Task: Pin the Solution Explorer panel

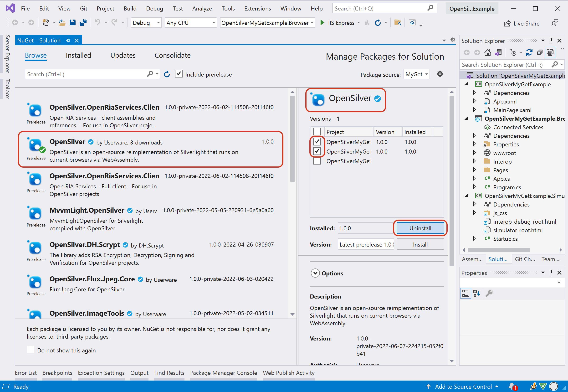Action: tap(551, 40)
